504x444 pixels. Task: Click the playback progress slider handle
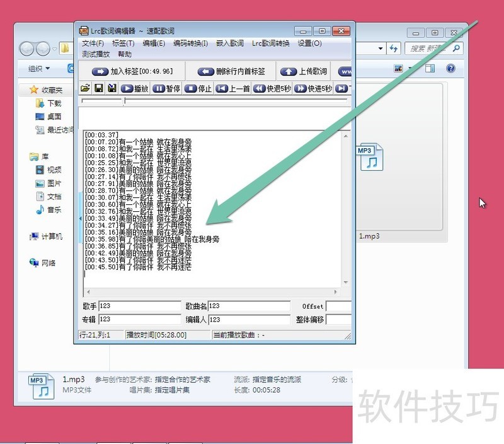125,101
